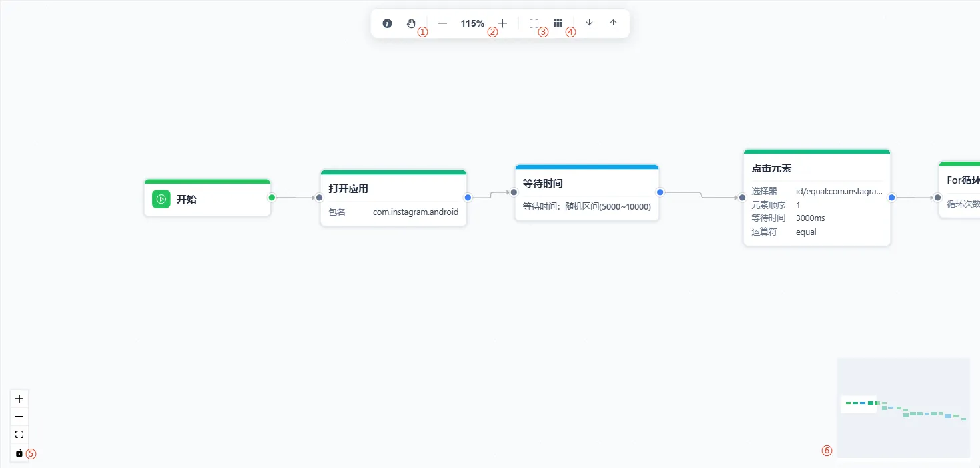Select the 打开应用 node

(x=394, y=198)
